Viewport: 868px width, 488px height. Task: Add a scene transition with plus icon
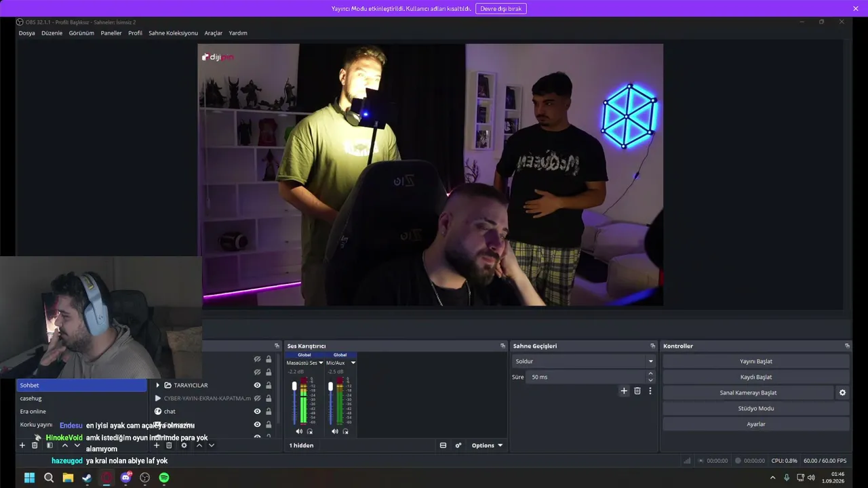(x=624, y=391)
